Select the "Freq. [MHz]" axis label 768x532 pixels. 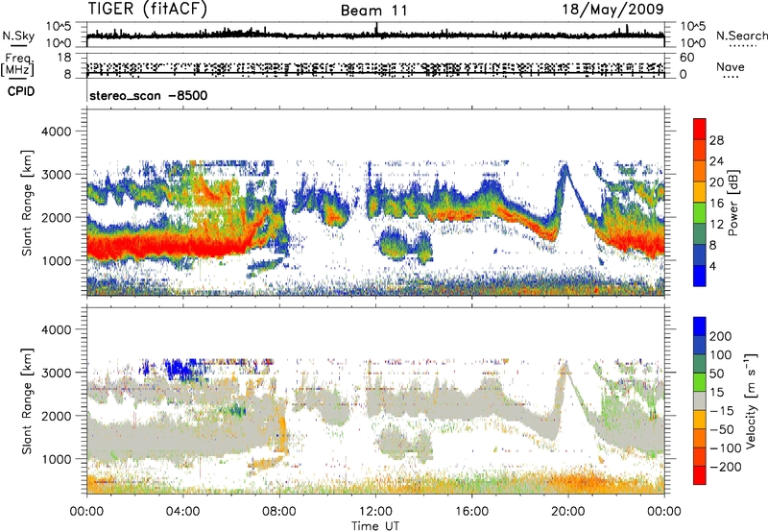coord(17,64)
